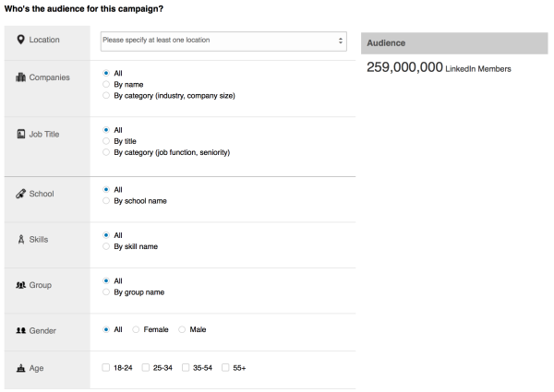
Task: Click the 'Please specify at least one location' field
Action: tap(223, 42)
